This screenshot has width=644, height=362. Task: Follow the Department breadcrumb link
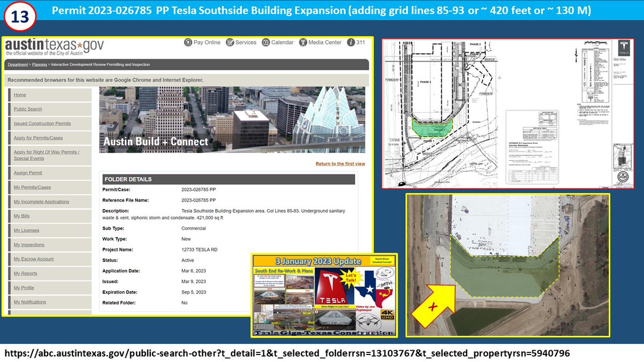(18, 64)
